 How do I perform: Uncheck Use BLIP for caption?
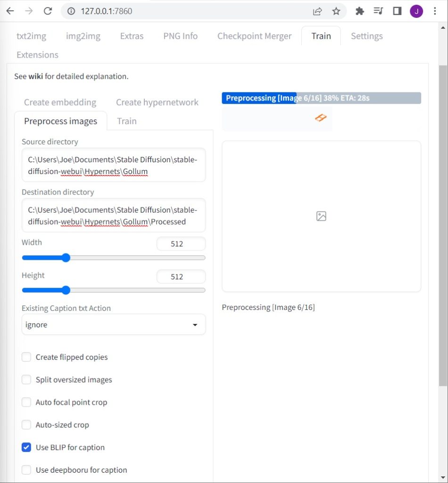(26, 448)
